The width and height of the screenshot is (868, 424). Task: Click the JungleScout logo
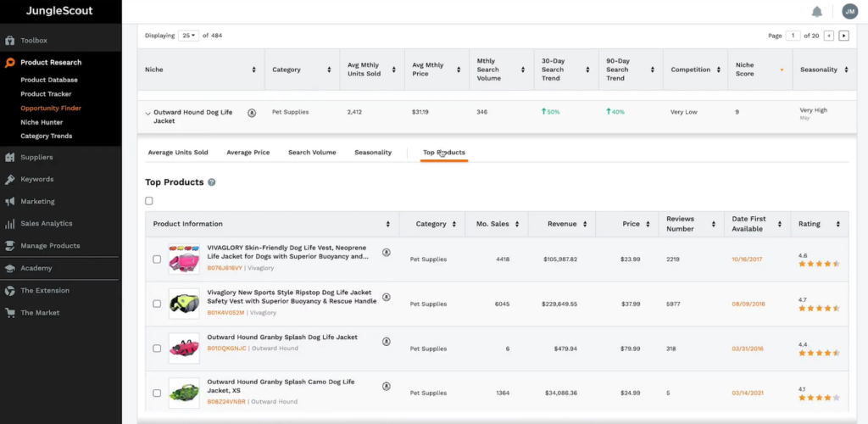[x=59, y=11]
